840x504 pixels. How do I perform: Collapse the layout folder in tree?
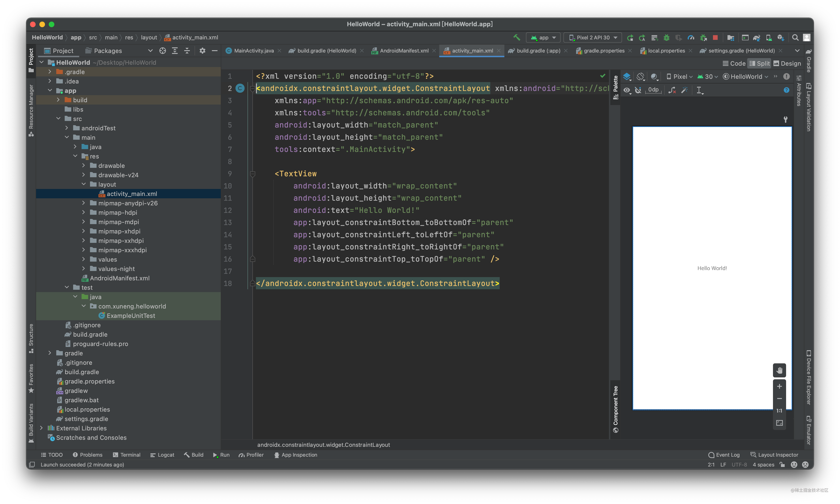point(83,184)
